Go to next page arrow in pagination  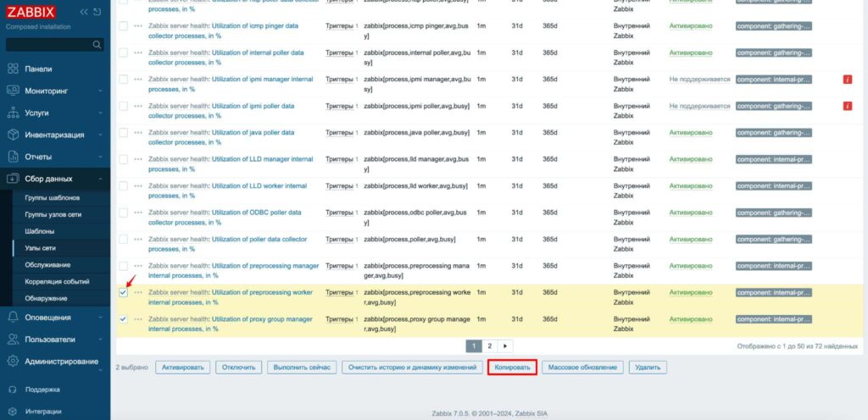click(x=505, y=346)
